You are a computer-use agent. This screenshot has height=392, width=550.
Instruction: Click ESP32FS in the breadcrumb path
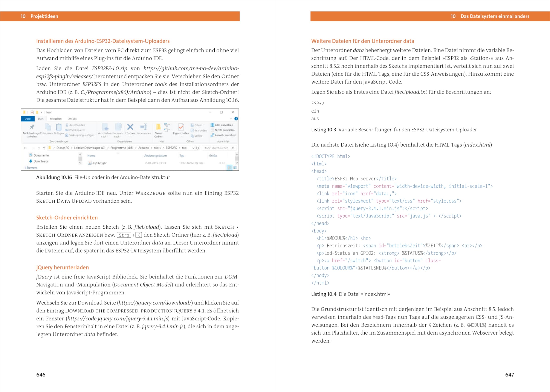pos(171,148)
